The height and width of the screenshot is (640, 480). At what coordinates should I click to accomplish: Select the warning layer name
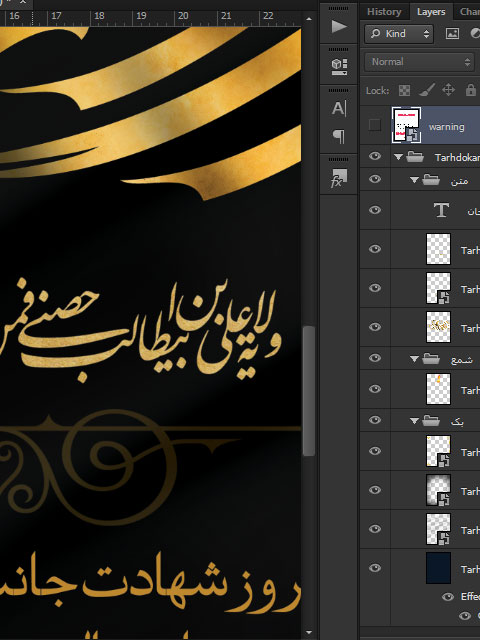tap(447, 127)
